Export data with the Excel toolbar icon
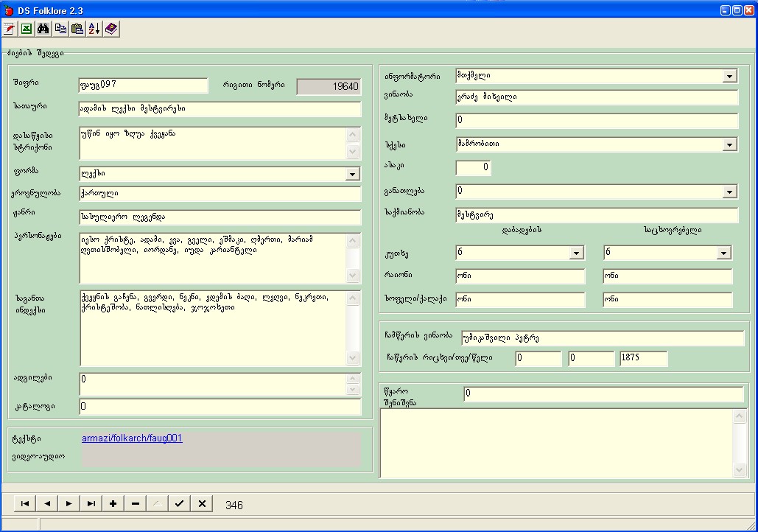The image size is (758, 532). (26, 29)
